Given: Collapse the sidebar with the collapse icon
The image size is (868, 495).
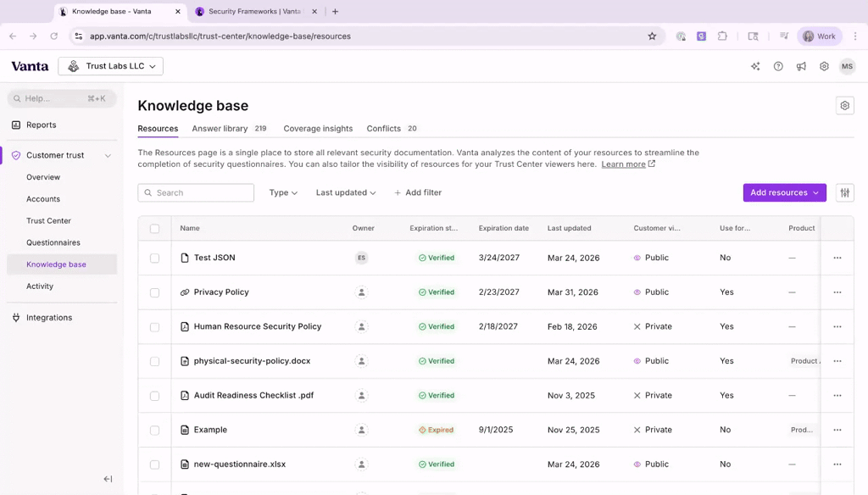Looking at the screenshot, I should point(108,479).
